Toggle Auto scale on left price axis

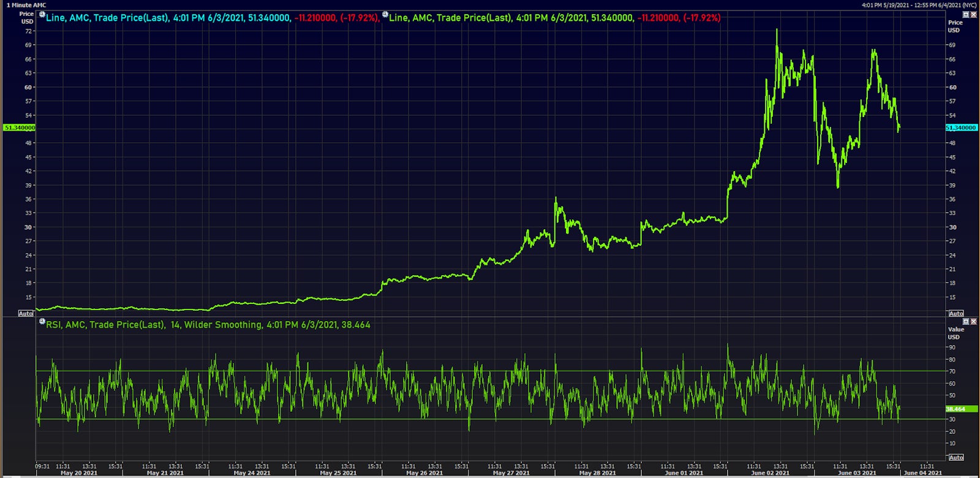click(26, 313)
